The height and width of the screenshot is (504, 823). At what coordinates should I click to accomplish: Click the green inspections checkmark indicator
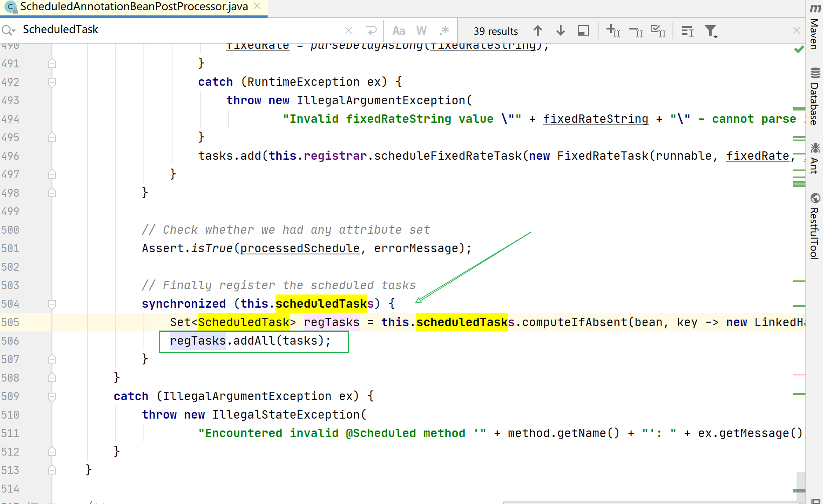[x=799, y=49]
